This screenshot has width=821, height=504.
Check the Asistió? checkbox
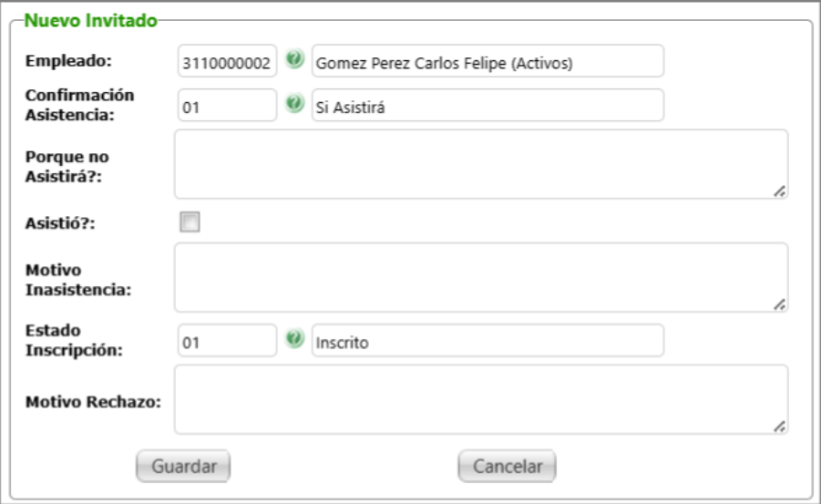pyautogui.click(x=190, y=221)
